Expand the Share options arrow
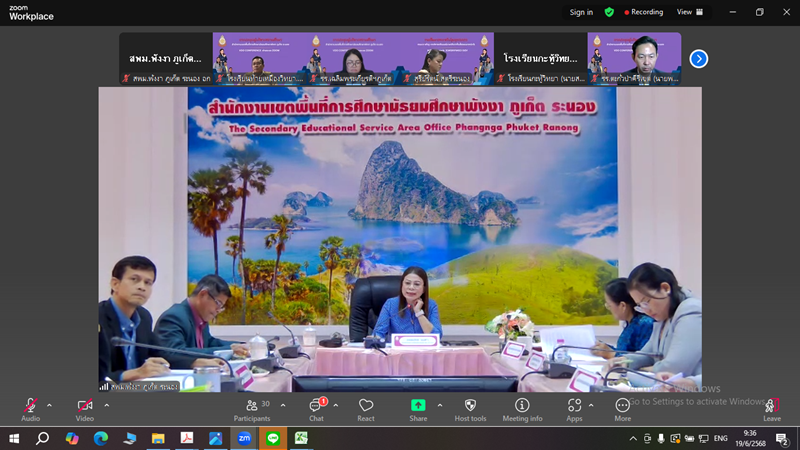The height and width of the screenshot is (450, 800). click(440, 406)
